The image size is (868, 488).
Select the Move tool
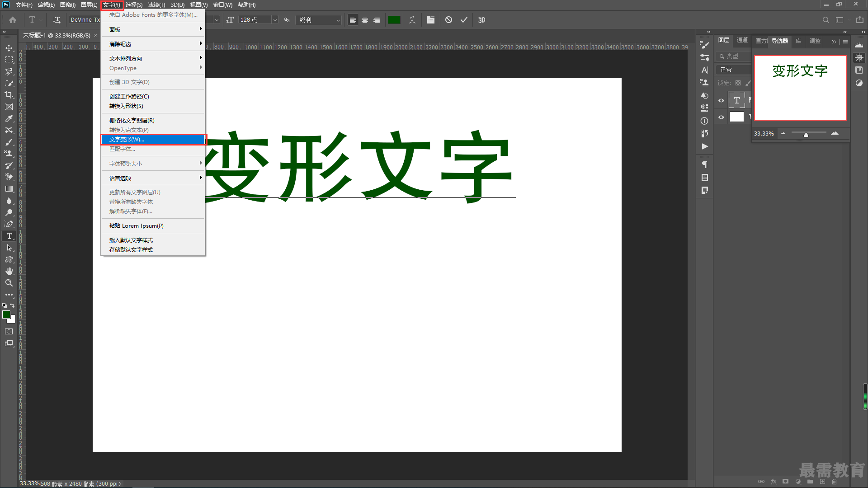tap(9, 48)
